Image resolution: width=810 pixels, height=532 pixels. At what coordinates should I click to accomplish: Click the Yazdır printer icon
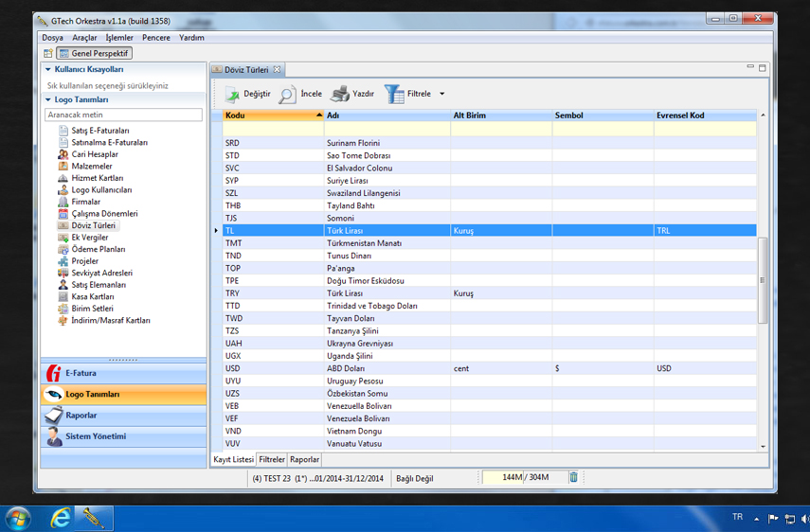(x=340, y=94)
